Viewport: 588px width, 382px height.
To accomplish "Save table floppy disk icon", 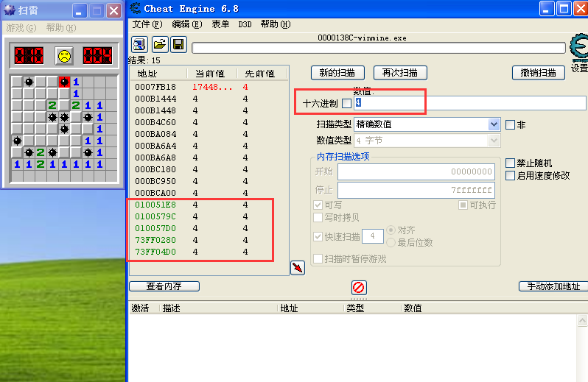I will [x=178, y=45].
